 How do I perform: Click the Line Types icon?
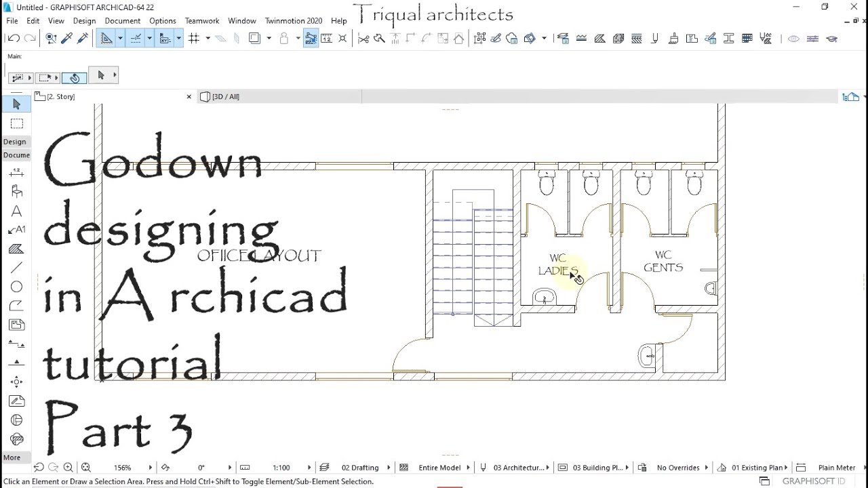pos(581,39)
